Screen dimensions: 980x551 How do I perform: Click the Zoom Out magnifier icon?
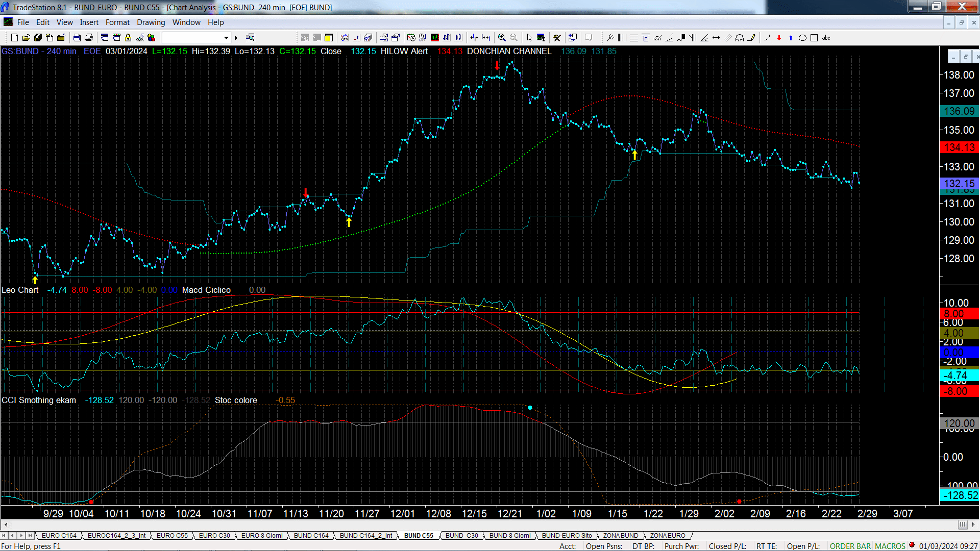[513, 38]
